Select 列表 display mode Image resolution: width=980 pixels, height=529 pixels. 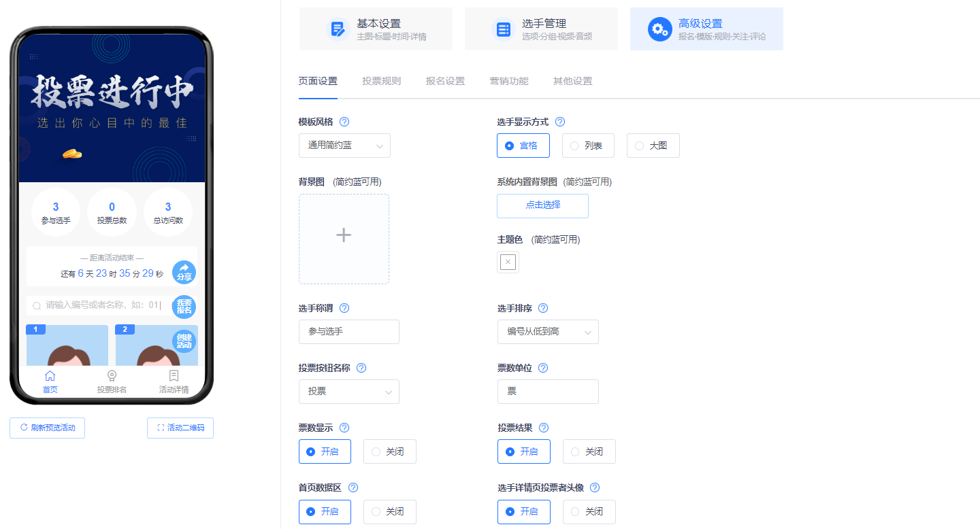[x=588, y=146]
